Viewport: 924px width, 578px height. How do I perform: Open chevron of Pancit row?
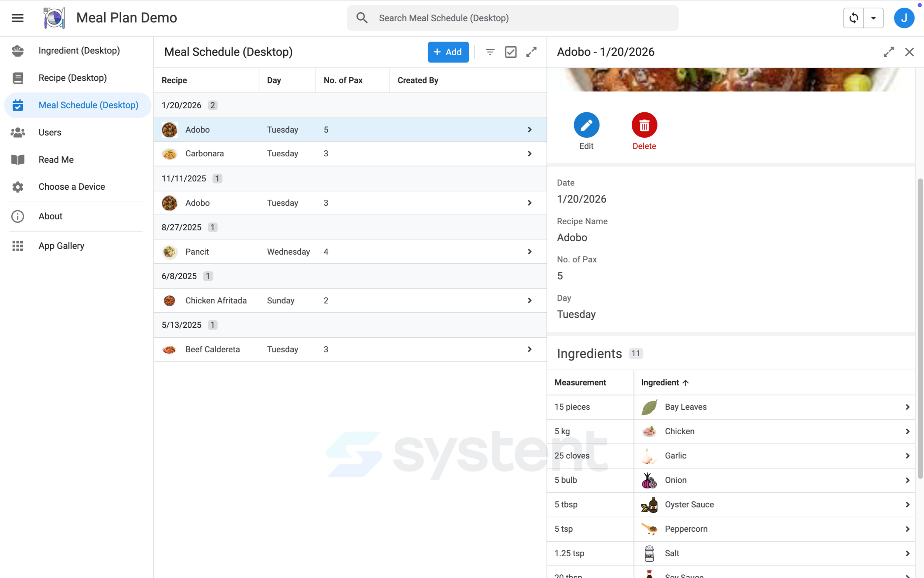click(529, 251)
